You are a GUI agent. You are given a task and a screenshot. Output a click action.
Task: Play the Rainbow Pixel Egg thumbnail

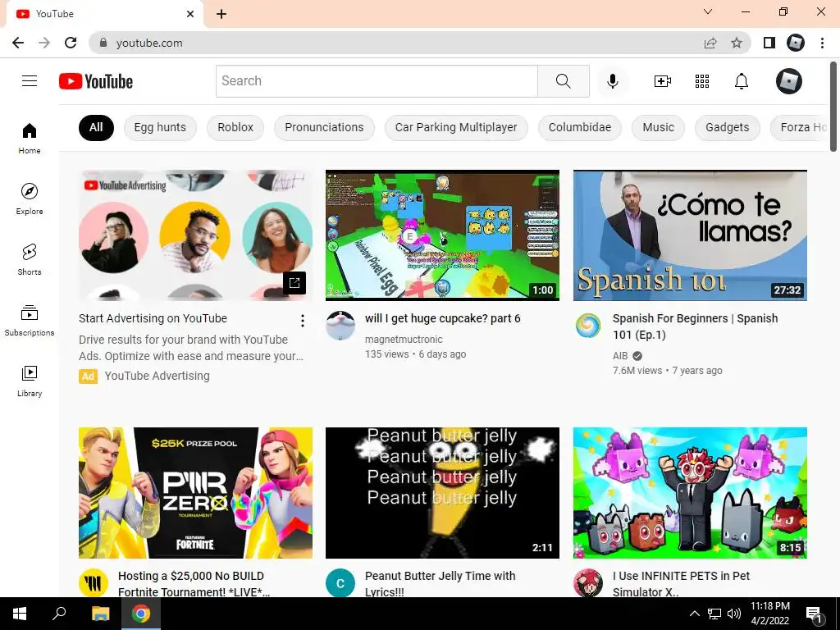point(442,235)
